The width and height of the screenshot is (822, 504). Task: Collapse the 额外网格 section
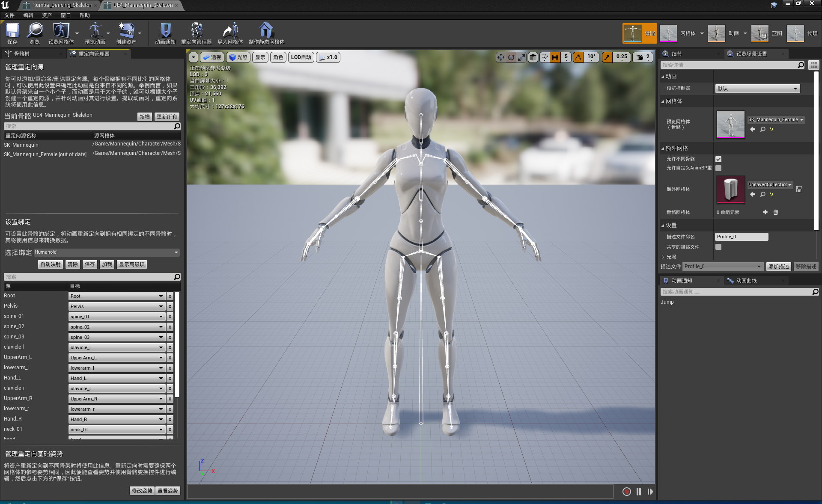(663, 148)
